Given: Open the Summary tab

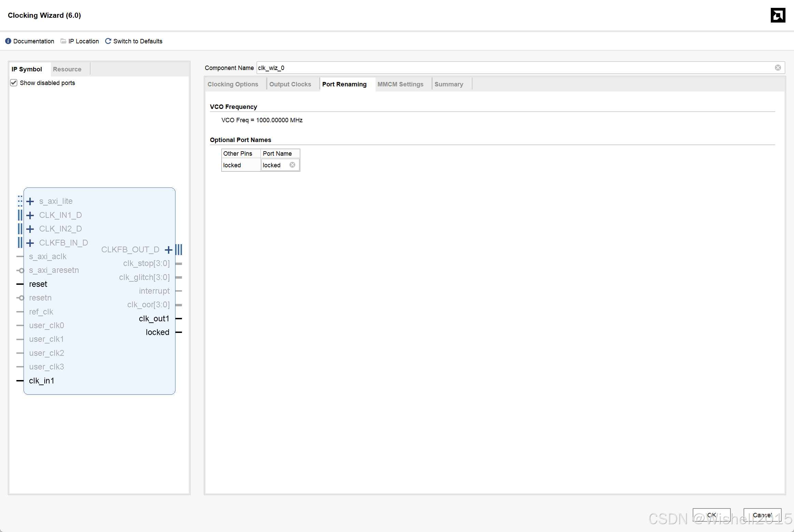Looking at the screenshot, I should pyautogui.click(x=449, y=84).
